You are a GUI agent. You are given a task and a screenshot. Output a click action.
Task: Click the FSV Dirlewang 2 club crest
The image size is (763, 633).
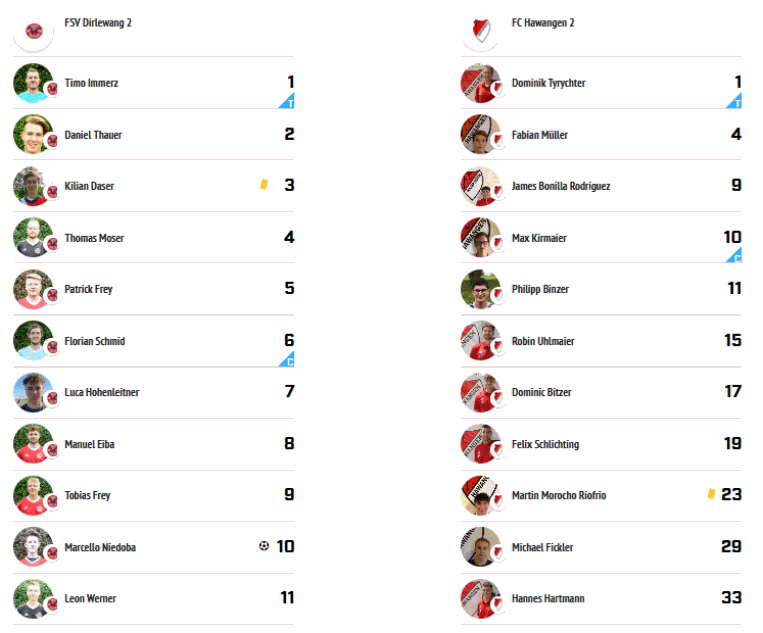pyautogui.click(x=34, y=31)
